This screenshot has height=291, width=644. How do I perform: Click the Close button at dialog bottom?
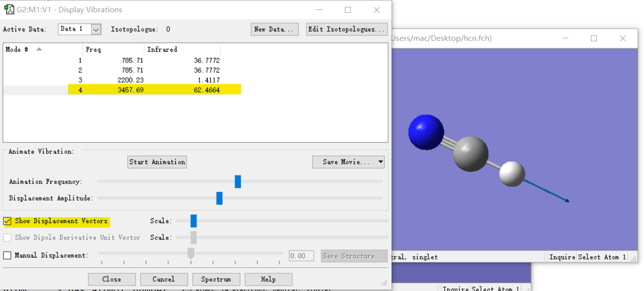point(112,279)
